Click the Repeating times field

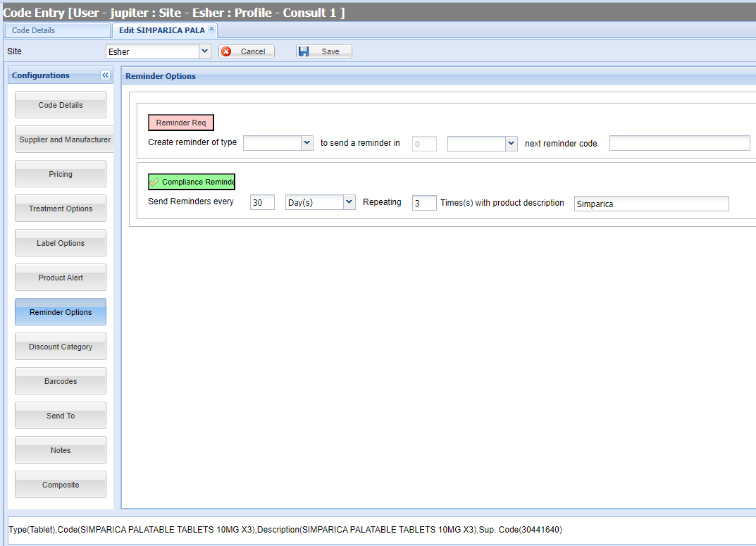tap(424, 202)
